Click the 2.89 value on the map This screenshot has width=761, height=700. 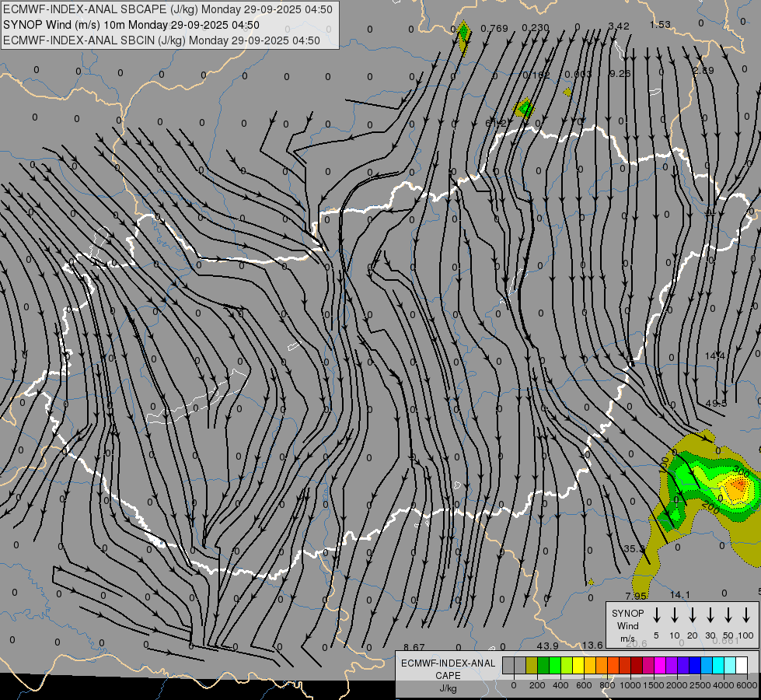[x=703, y=71]
